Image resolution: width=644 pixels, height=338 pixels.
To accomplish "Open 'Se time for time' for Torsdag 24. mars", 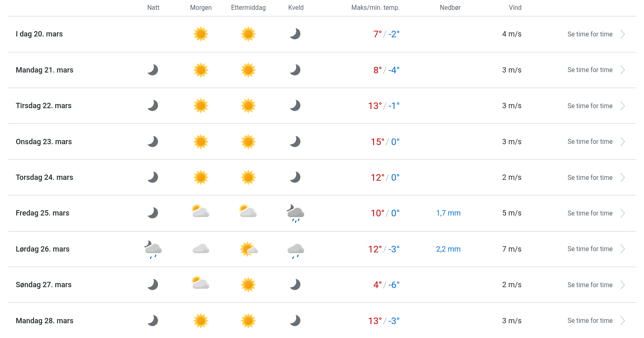I will (x=590, y=178).
